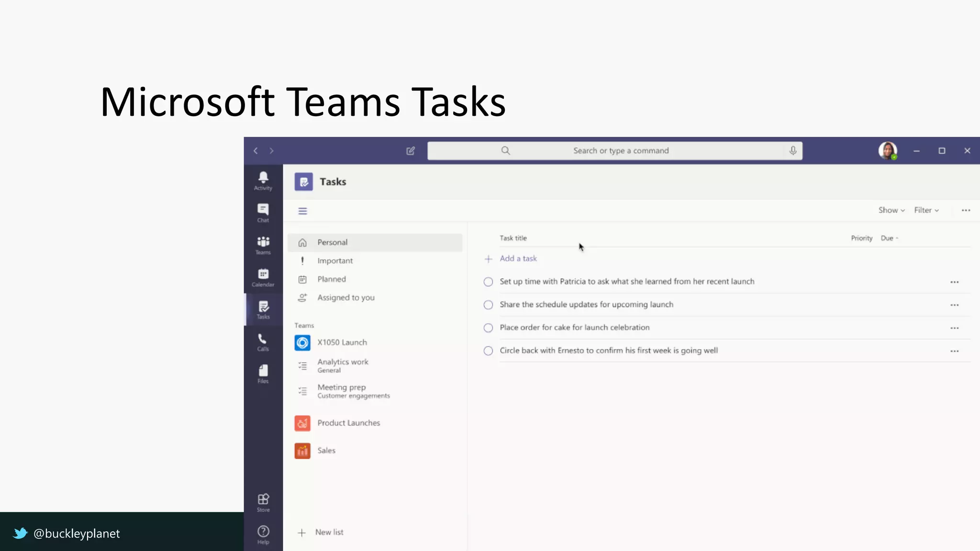Image resolution: width=980 pixels, height=551 pixels.
Task: Expand the Filter dropdown
Action: 926,210
